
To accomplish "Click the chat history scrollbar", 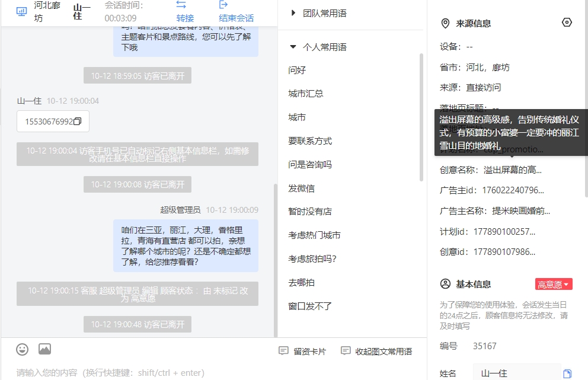I will click(x=276, y=260).
